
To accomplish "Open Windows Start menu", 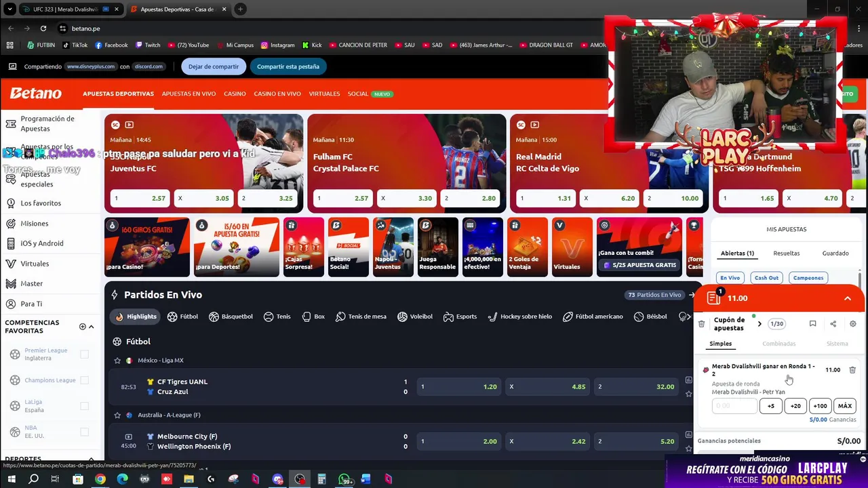I will [x=11, y=479].
